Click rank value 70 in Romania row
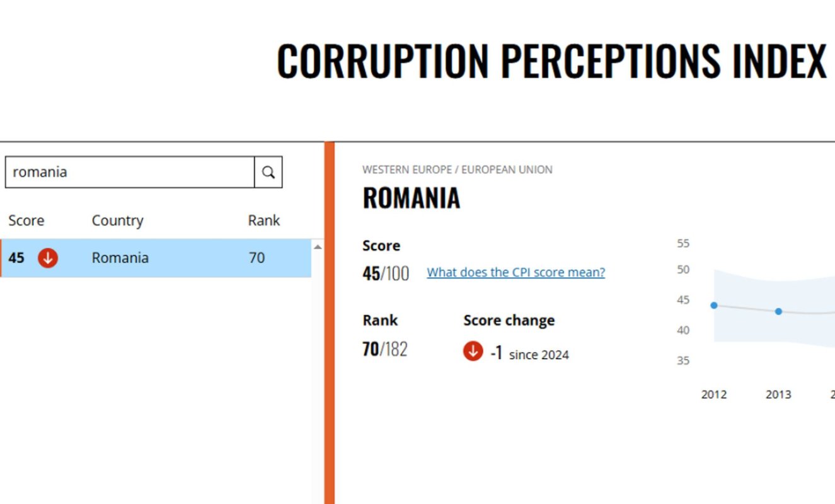Viewport: 835px width, 504px height. (256, 258)
